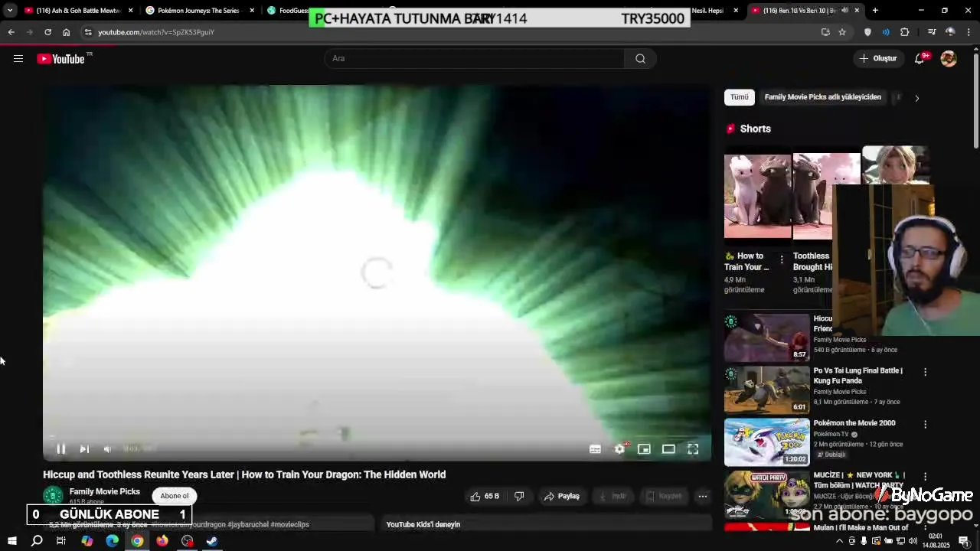Image resolution: width=980 pixels, height=551 pixels.
Task: Close the Ash & Goh Battle tab
Action: point(131,11)
